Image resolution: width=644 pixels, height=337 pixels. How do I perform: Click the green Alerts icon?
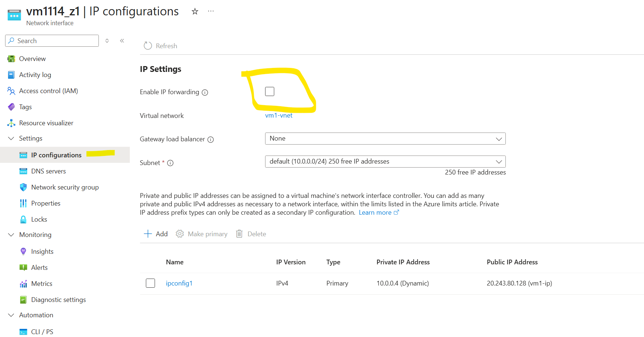tap(23, 268)
